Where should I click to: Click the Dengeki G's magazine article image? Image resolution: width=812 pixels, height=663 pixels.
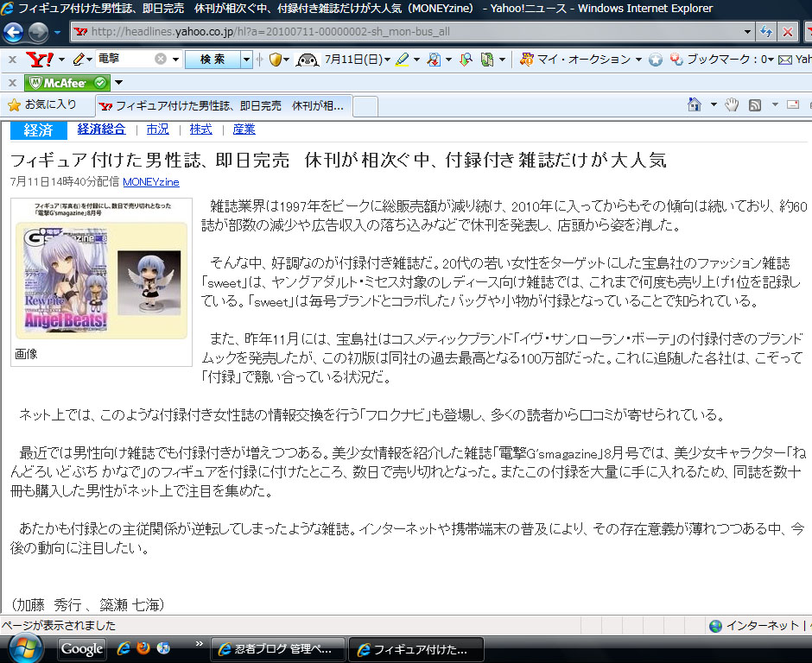coord(102,271)
